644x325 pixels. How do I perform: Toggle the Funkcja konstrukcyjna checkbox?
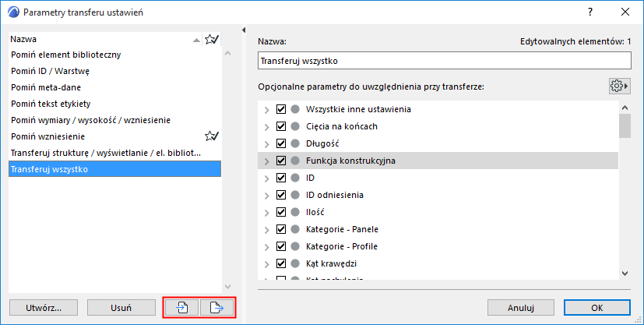(x=281, y=161)
